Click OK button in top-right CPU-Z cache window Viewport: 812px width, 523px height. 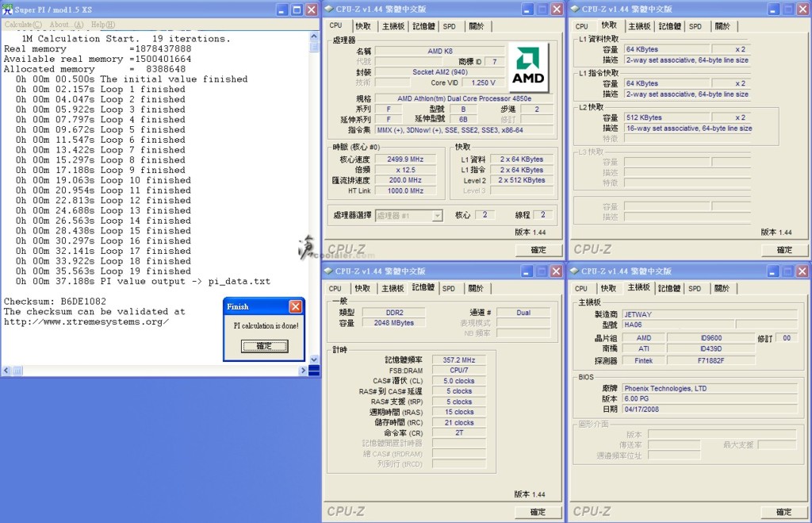[x=784, y=250]
